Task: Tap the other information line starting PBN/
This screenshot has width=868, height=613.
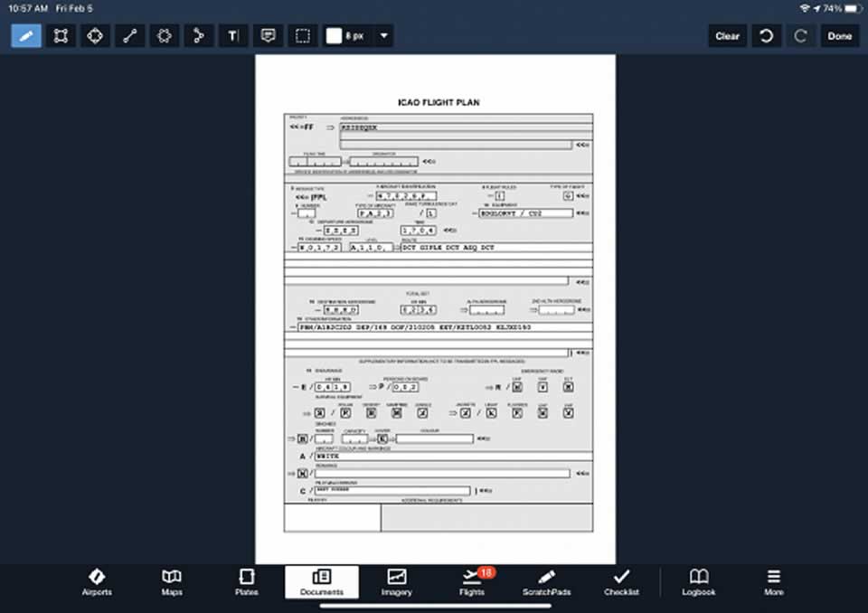Action: 415,327
